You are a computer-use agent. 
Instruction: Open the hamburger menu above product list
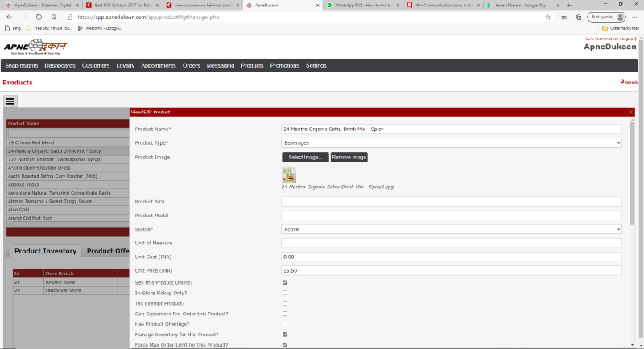pos(10,101)
